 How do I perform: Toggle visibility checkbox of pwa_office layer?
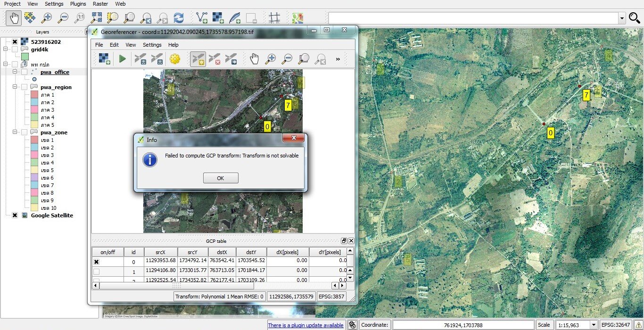click(24, 72)
